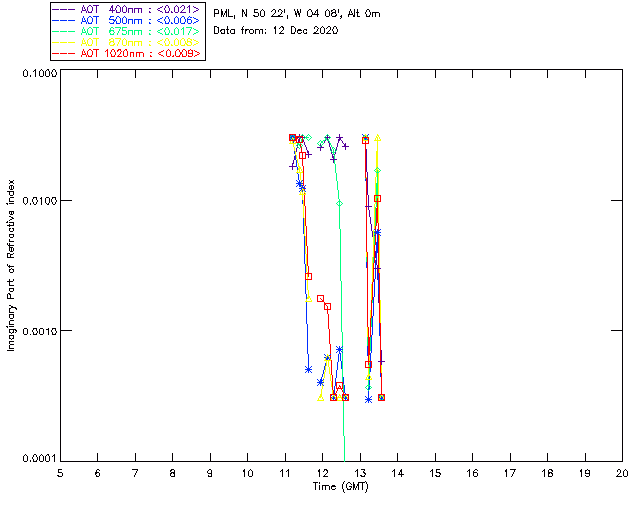Click the x-axis tick label '14'

(x=398, y=473)
